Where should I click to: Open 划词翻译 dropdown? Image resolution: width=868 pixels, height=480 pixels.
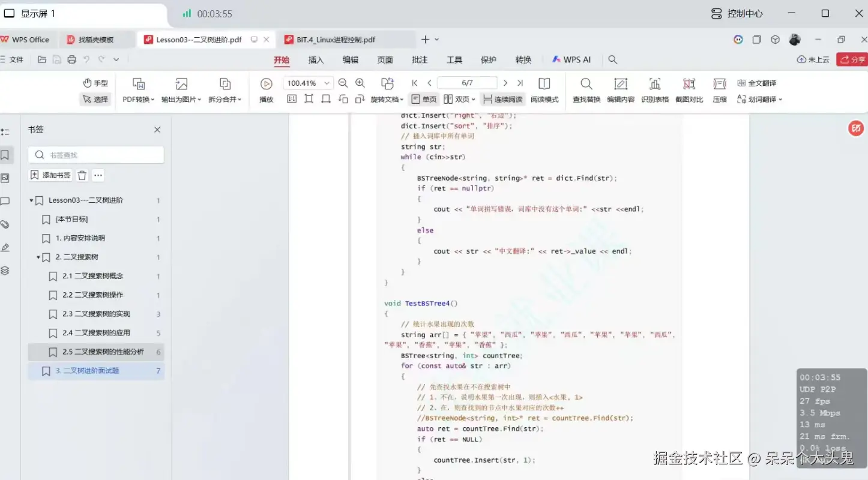[x=759, y=100]
